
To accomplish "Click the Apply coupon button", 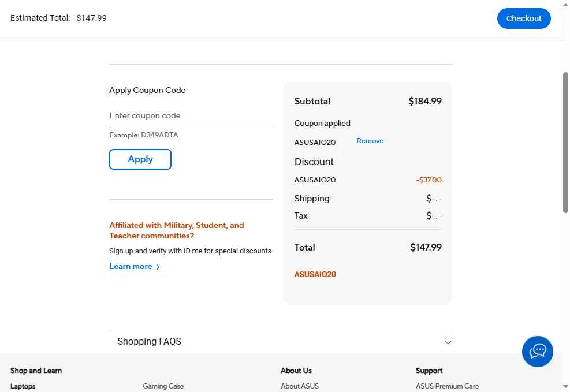I will [x=140, y=159].
